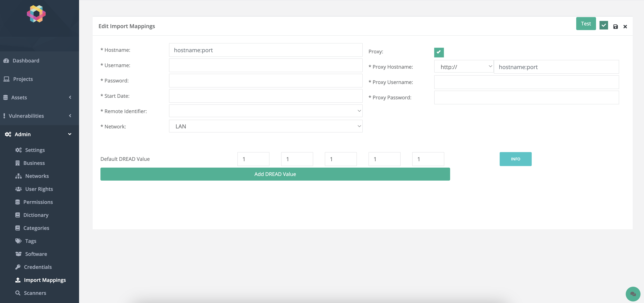Screen dimensions: 644x303
Task: Open Software in sidebar
Action: pos(36,254)
